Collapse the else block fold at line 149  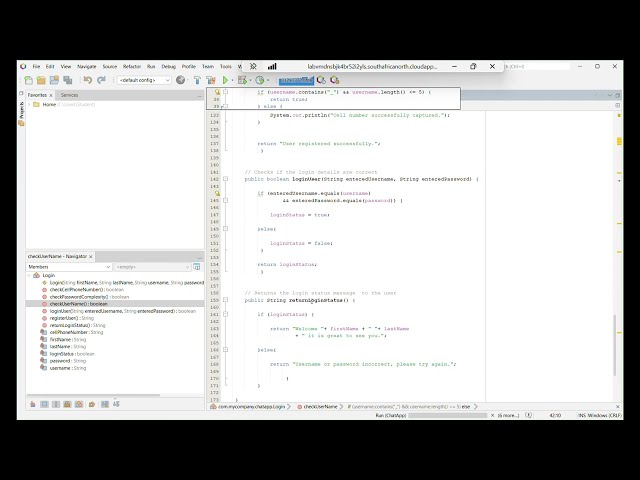coord(225,229)
